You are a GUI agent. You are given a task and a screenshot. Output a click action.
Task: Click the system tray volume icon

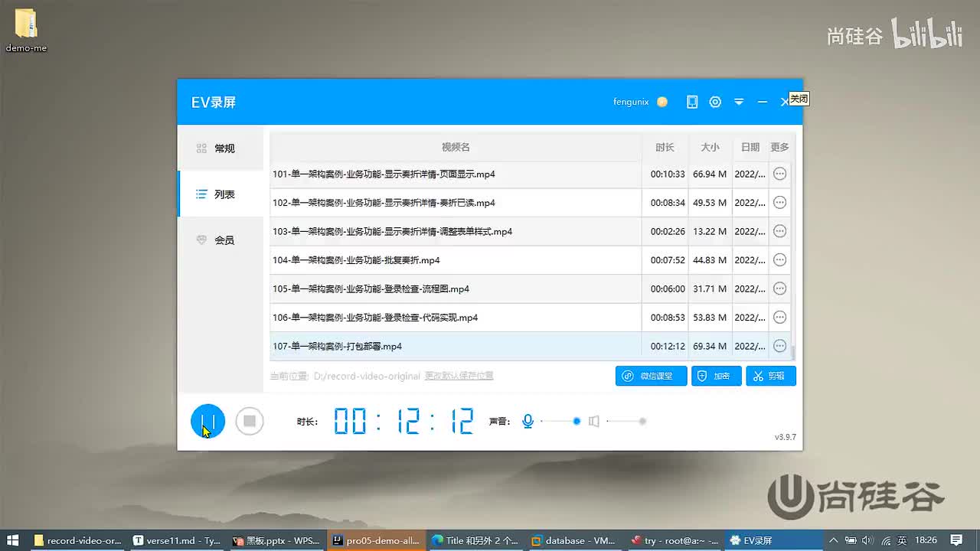[869, 540]
